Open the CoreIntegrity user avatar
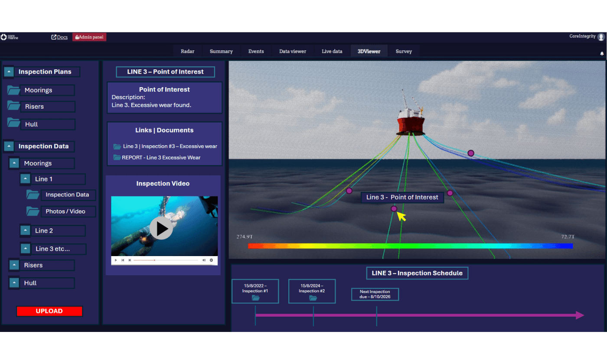Image resolution: width=607 pixels, height=364 pixels. tap(601, 37)
